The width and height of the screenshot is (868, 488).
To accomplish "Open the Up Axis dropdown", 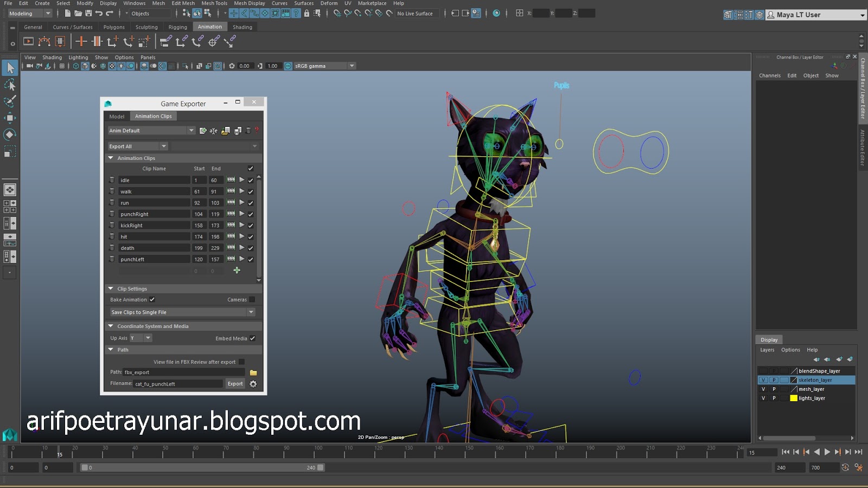I will pyautogui.click(x=141, y=338).
